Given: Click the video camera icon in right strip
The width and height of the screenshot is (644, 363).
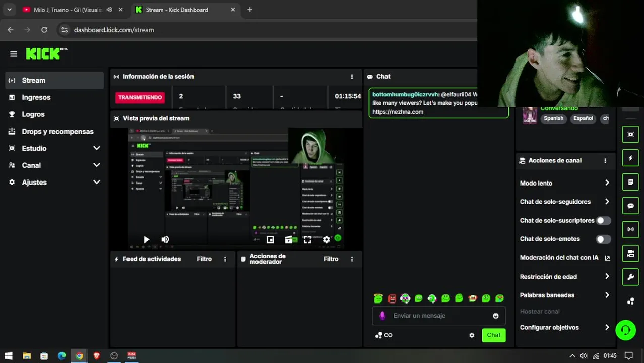Looking at the screenshot, I should click(630, 253).
